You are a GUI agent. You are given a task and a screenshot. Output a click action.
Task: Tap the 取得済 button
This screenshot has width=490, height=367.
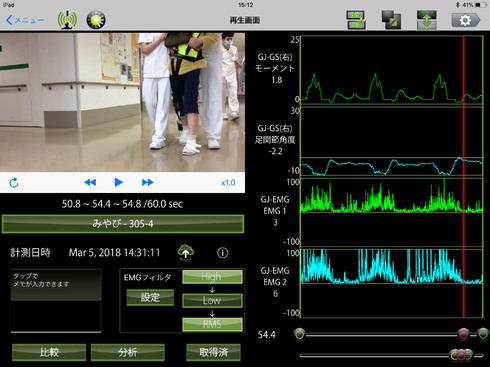pos(213,352)
